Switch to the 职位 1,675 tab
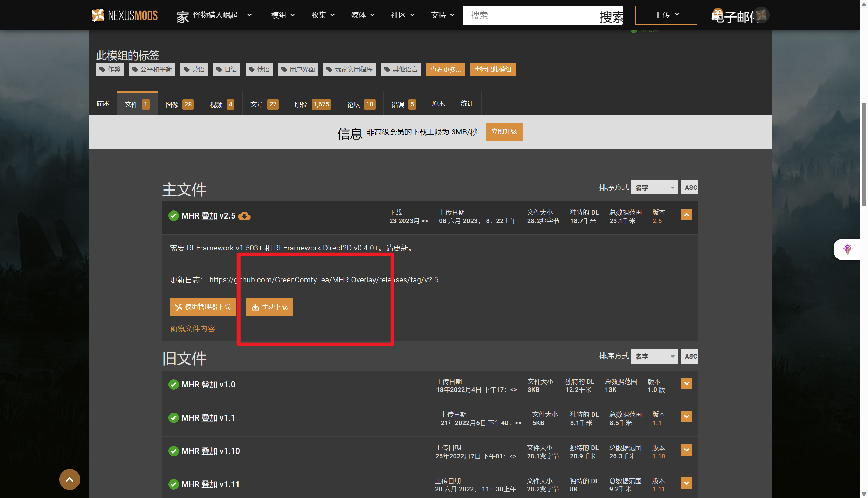The width and height of the screenshot is (868, 498). click(x=312, y=104)
